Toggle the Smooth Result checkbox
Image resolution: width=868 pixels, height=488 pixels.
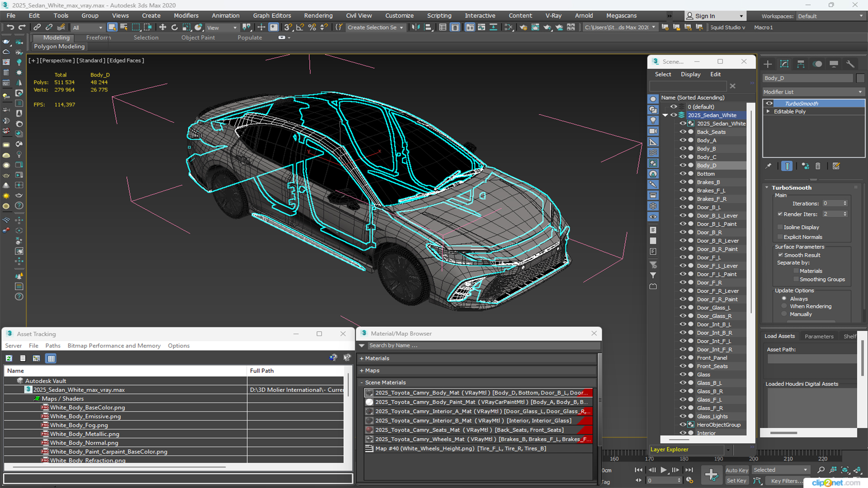780,255
